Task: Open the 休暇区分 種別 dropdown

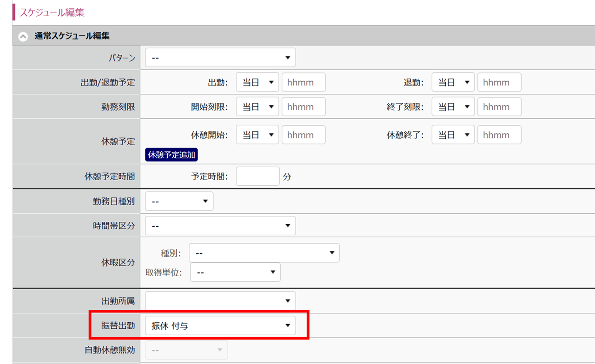Action: [x=264, y=253]
